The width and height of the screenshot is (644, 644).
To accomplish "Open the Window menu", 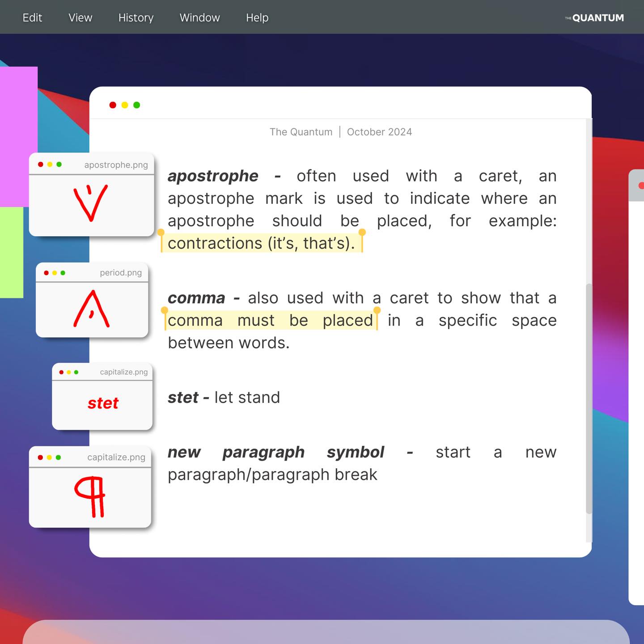I will pyautogui.click(x=199, y=17).
